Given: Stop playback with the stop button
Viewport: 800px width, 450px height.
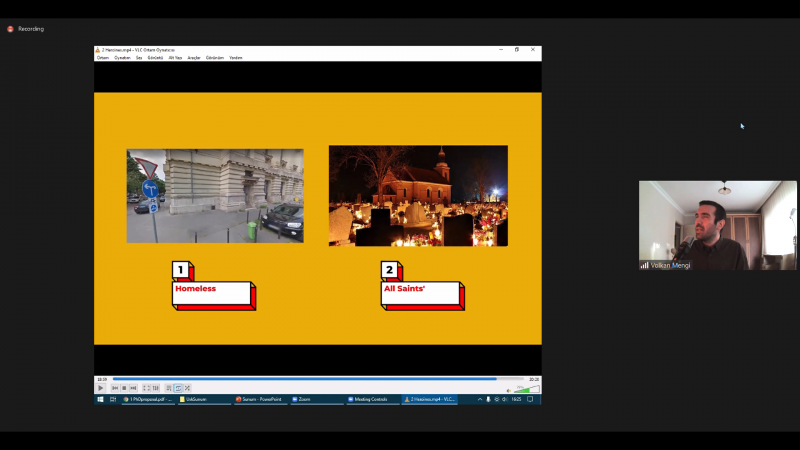Looking at the screenshot, I should click(124, 388).
